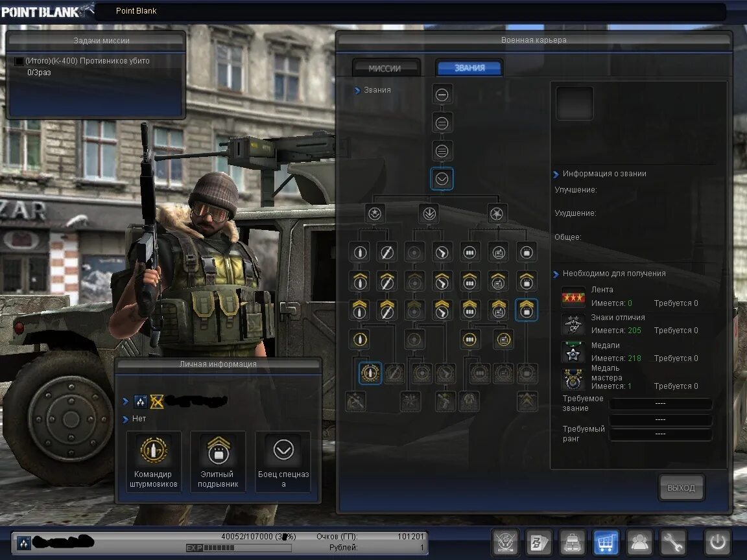Click the arrow beside Звания heading
Viewport: 747px width, 560px height.
pos(357,90)
